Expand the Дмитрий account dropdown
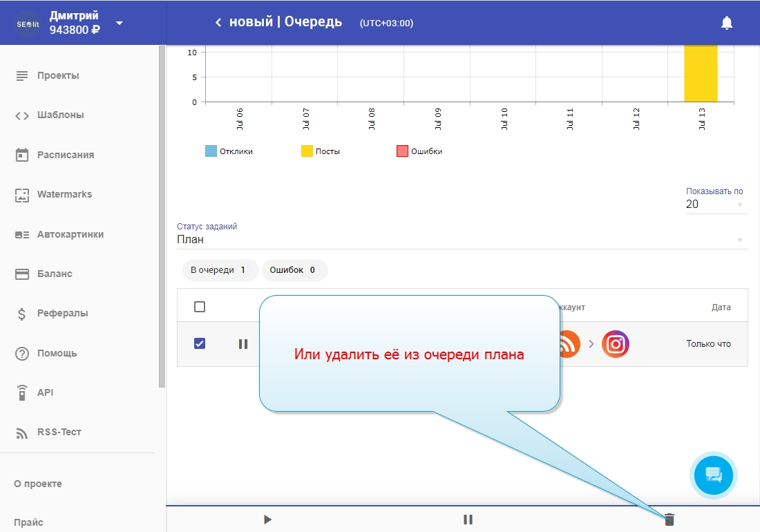760x532 pixels. 120,23
